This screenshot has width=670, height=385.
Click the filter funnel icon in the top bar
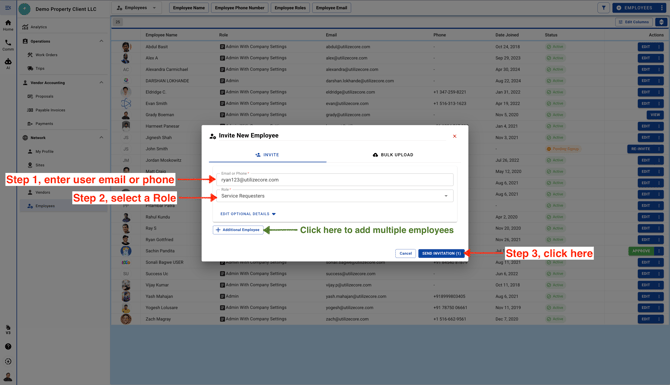[x=603, y=8]
